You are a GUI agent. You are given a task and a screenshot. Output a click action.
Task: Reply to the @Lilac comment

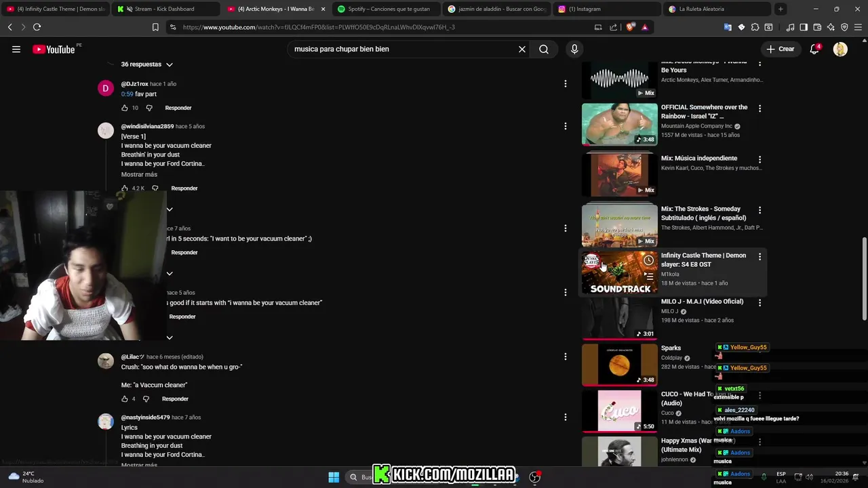pyautogui.click(x=175, y=399)
